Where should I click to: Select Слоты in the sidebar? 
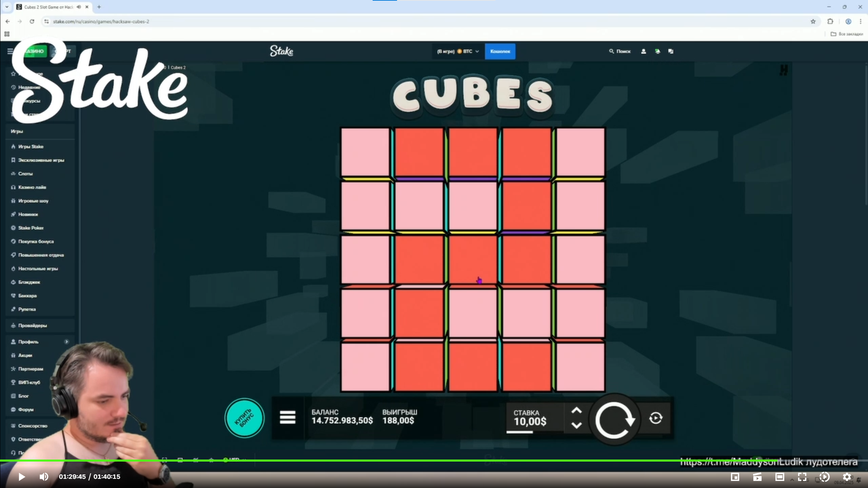click(x=25, y=174)
